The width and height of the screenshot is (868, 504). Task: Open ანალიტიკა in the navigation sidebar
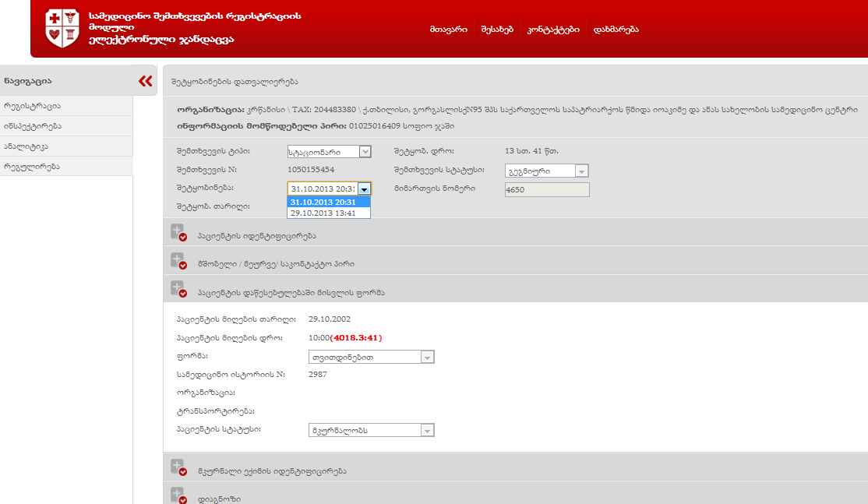click(66, 146)
